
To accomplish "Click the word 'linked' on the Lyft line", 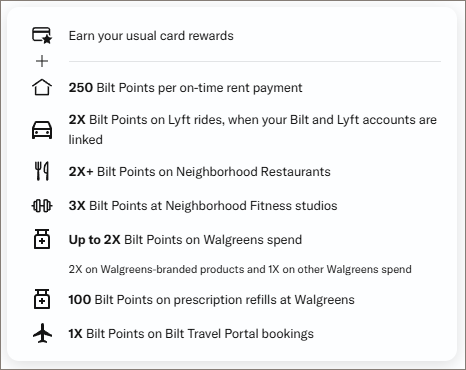I will pos(85,140).
